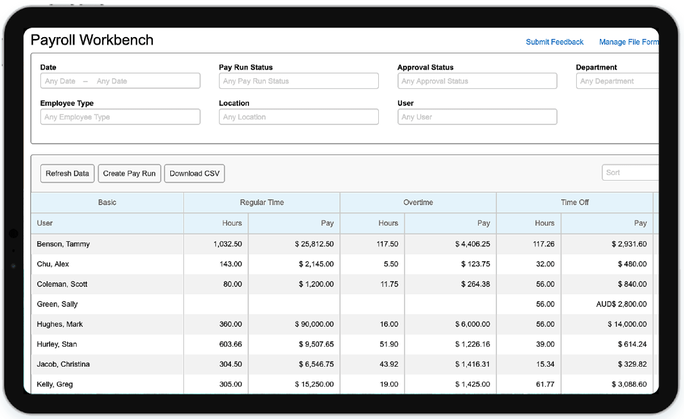Open the Sort dropdown above the table
Viewport: 684px width, 419px height.
tap(629, 173)
